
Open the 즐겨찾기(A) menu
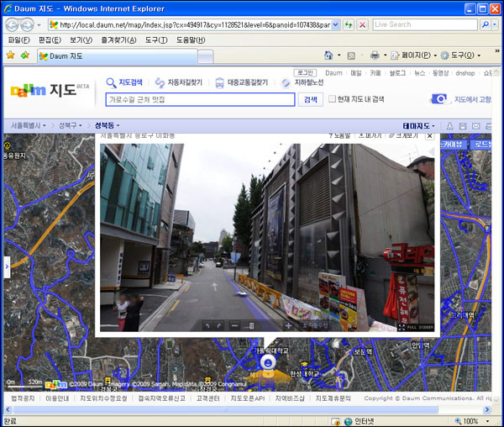point(118,40)
